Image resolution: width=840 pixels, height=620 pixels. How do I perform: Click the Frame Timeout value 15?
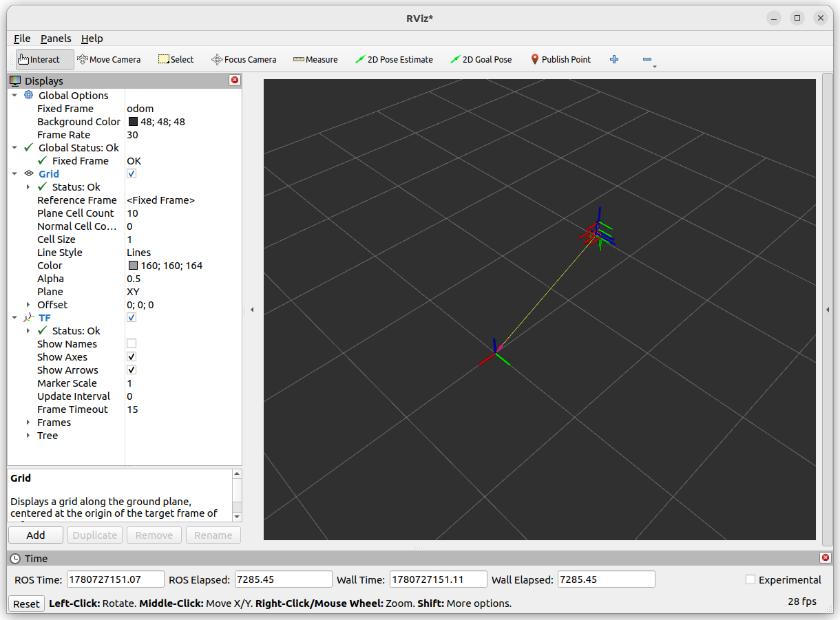pos(132,409)
